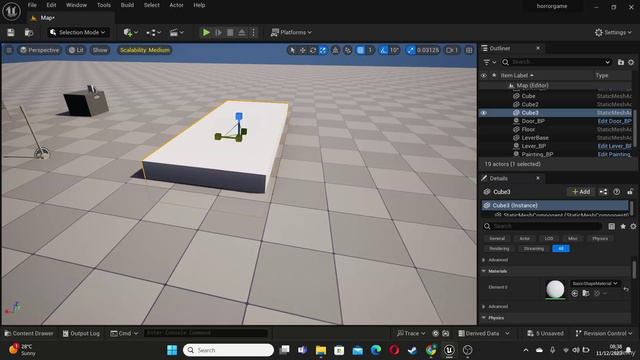Viewport: 640px width, 360px height.
Task: Open Outliner filter options icon
Action: pyautogui.click(x=489, y=62)
